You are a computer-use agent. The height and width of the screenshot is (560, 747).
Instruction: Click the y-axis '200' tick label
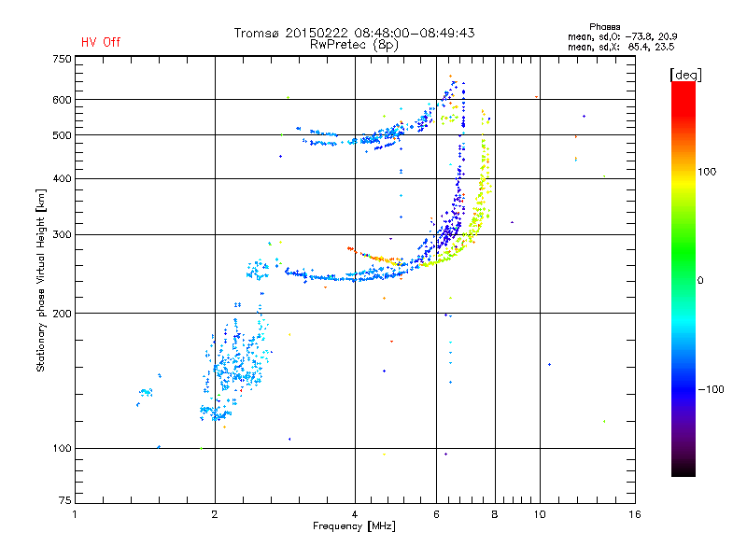pos(62,314)
